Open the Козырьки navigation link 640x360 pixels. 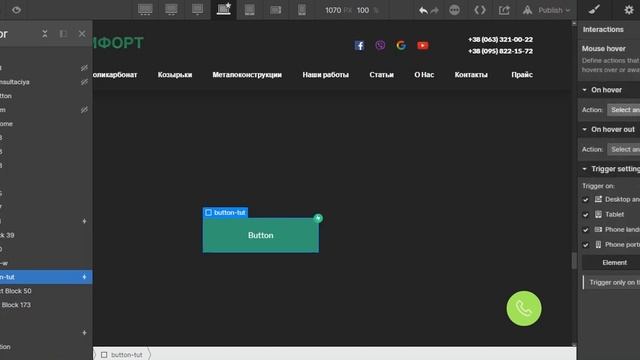point(175,75)
